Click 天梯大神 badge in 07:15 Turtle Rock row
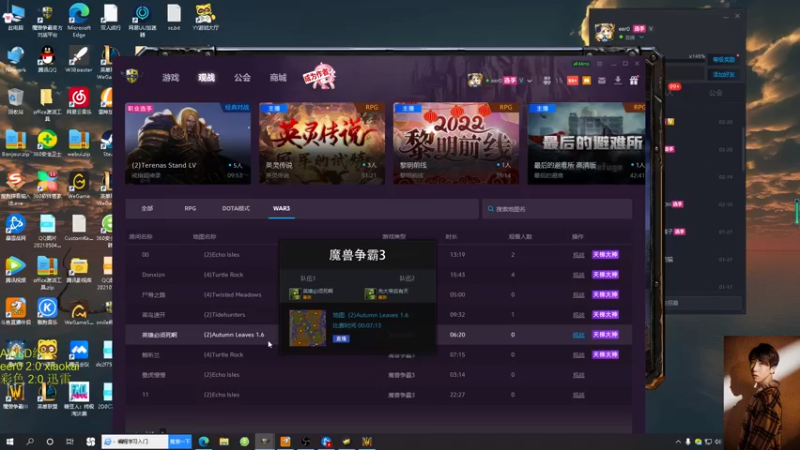Screen dimensions: 800x450 605,355
